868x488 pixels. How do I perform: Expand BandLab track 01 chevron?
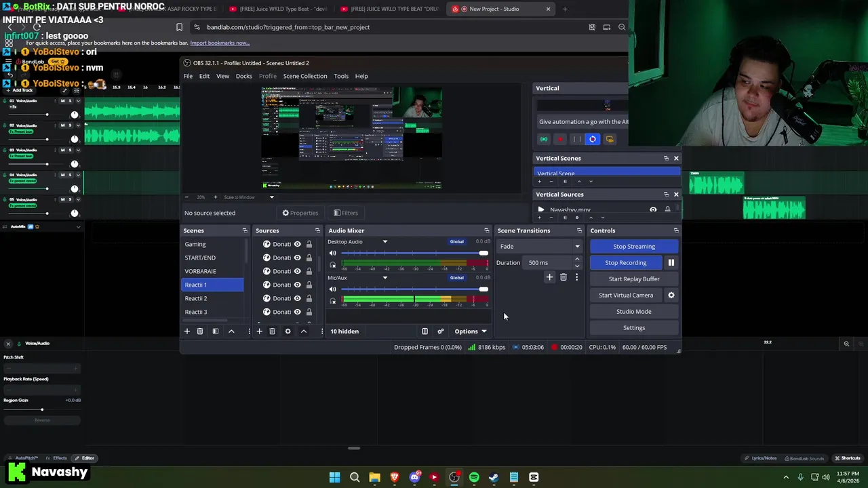(x=78, y=100)
